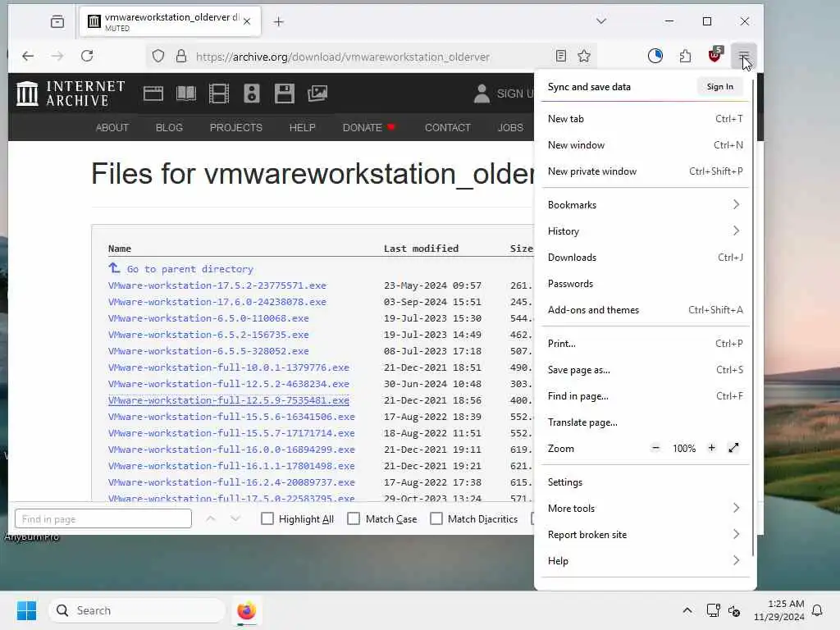Enable the Match Case checkbox
This screenshot has width=840, height=630.
(x=354, y=518)
